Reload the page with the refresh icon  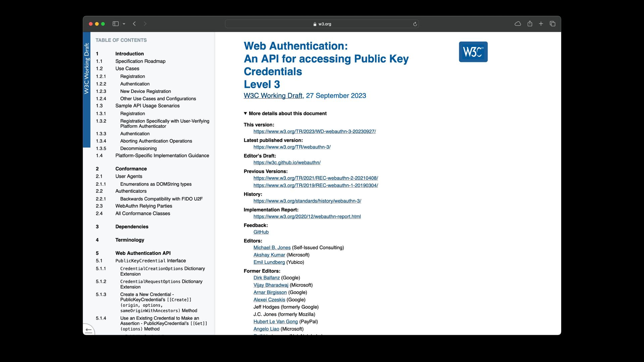coord(415,24)
